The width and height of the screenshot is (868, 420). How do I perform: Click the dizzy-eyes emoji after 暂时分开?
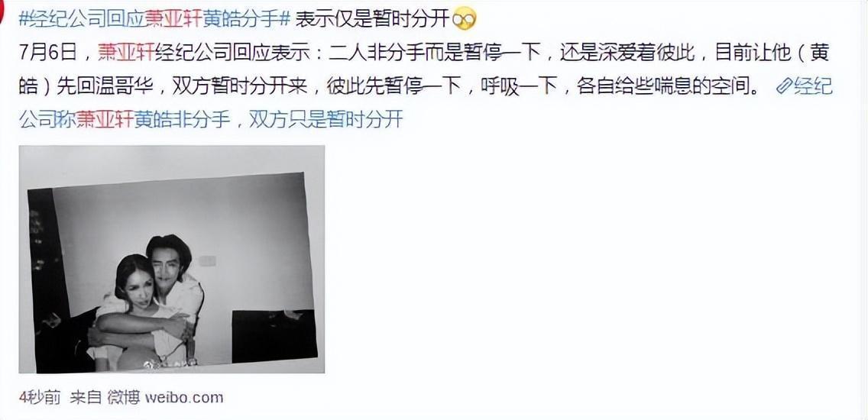[x=464, y=21]
